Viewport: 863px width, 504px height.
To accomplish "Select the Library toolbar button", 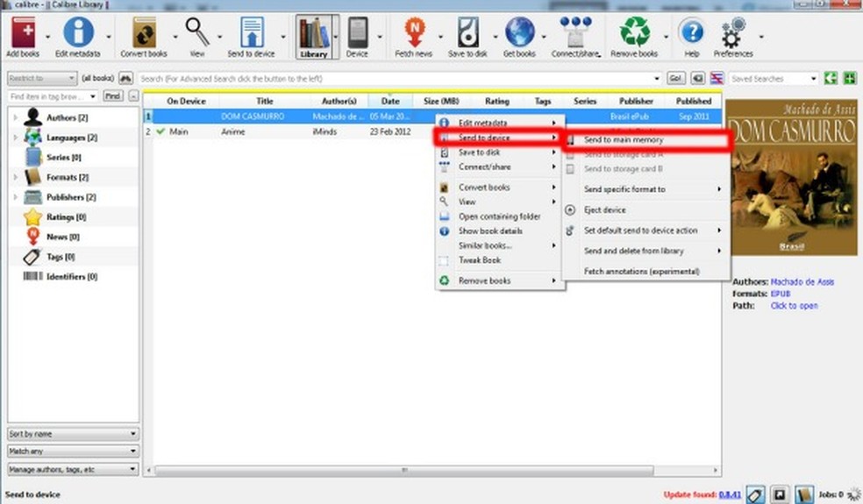I will point(314,37).
